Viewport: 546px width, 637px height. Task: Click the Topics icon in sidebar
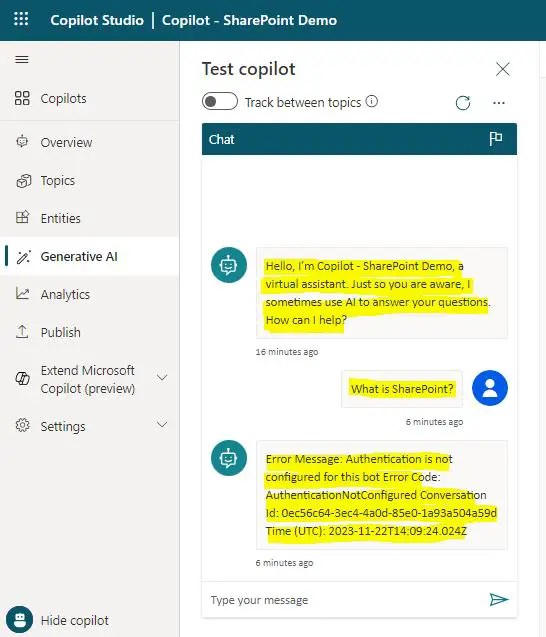click(x=23, y=180)
